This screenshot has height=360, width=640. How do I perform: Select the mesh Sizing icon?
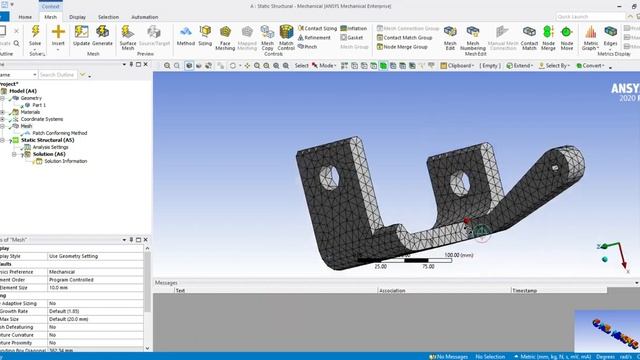coord(205,32)
